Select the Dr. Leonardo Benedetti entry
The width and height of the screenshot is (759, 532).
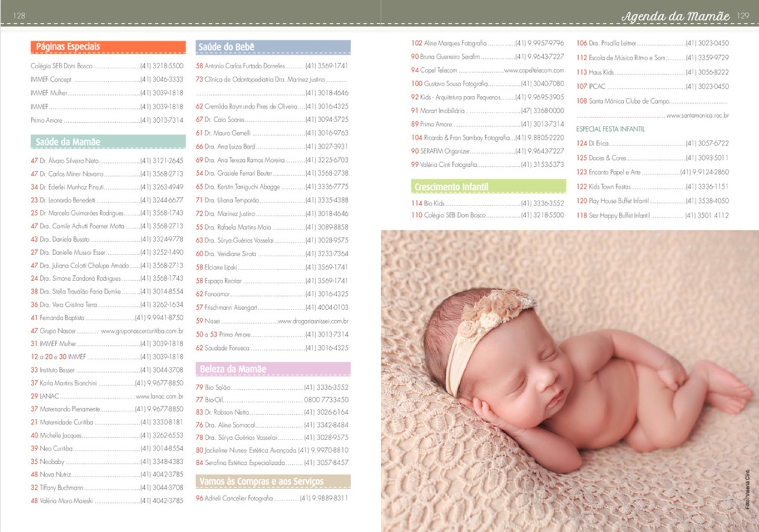pos(107,200)
